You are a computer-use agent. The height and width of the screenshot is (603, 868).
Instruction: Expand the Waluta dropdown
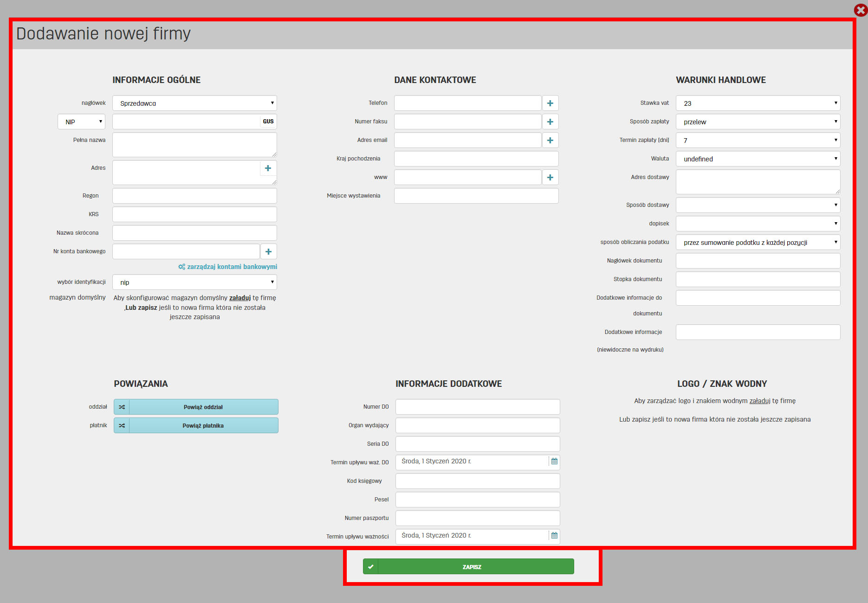[758, 159]
